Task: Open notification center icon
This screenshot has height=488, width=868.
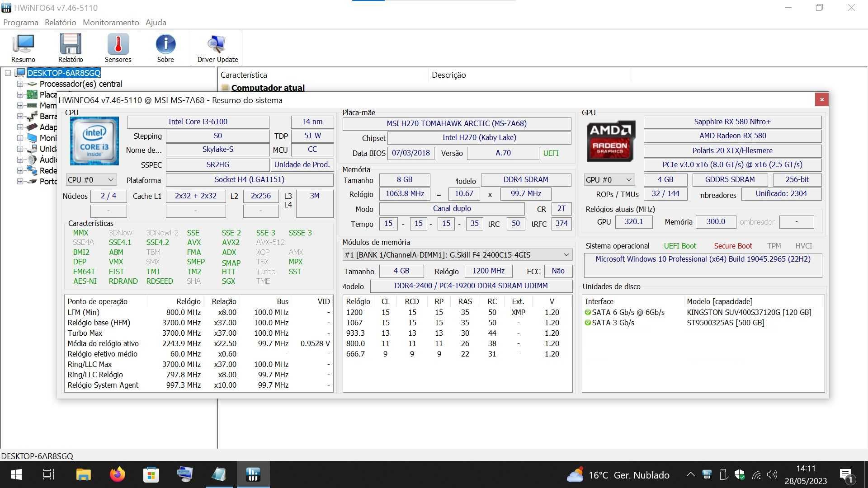Action: [x=846, y=475]
